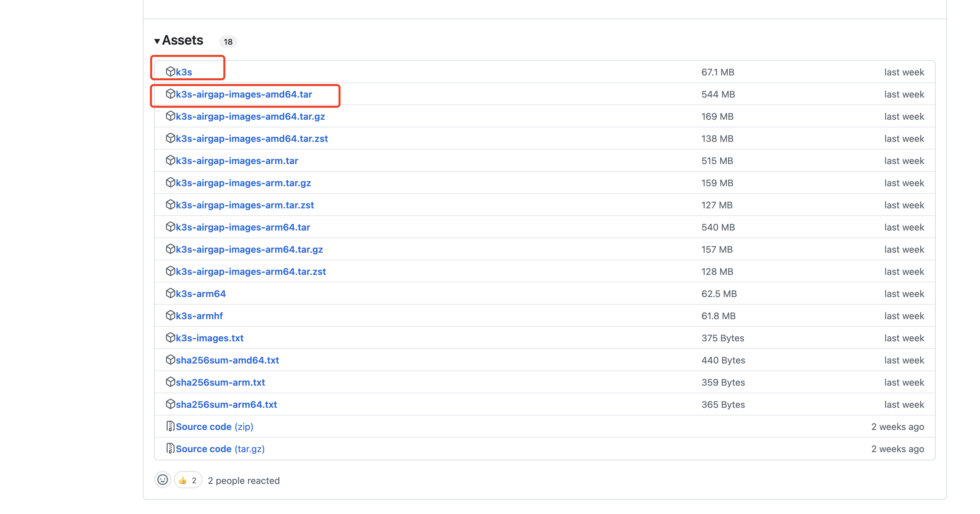
Task: Click the 365 Bytes size value
Action: (x=723, y=405)
